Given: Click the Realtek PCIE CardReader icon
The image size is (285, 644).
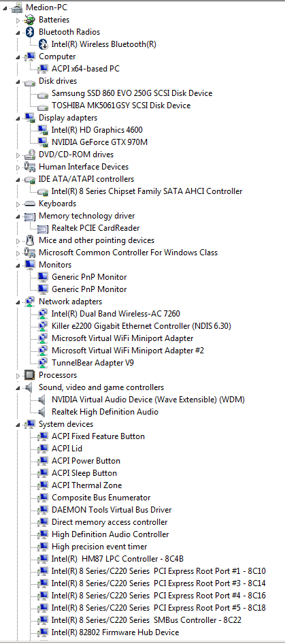Looking at the screenshot, I should [x=43, y=228].
